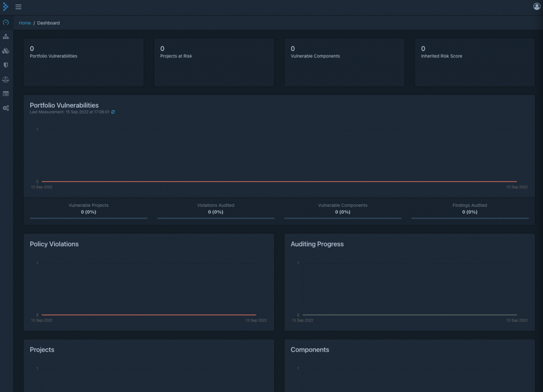The height and width of the screenshot is (392, 543).
Task: Go to Home in the breadcrumb
Action: pyautogui.click(x=24, y=23)
